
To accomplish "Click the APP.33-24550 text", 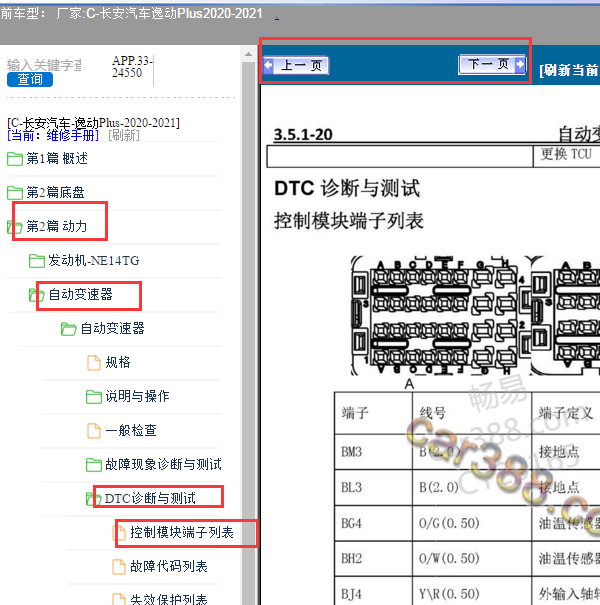I will 132,67.
